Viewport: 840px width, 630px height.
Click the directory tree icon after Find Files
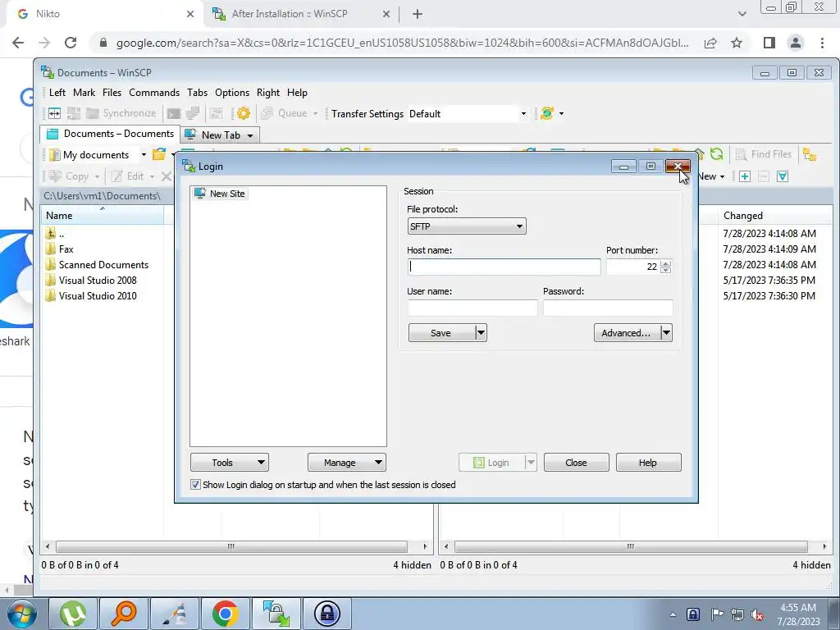click(x=810, y=155)
